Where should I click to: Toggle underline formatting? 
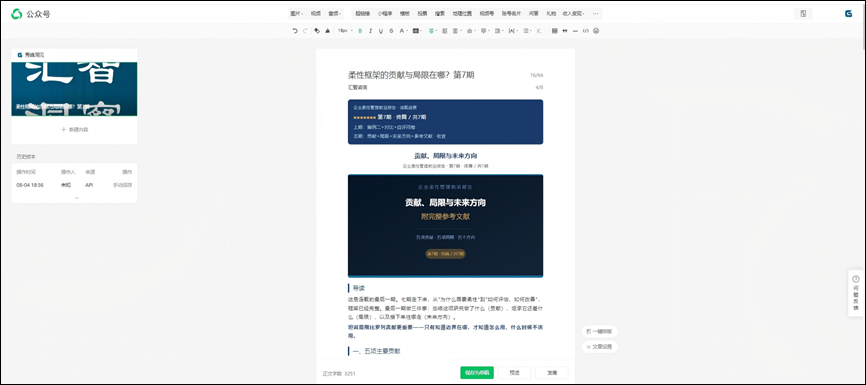(381, 31)
